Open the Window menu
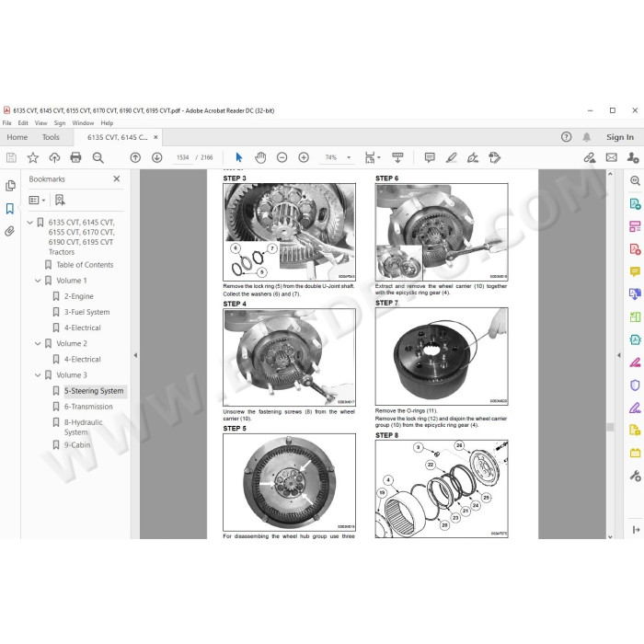Screen dimensions: 644x644 pyautogui.click(x=83, y=122)
